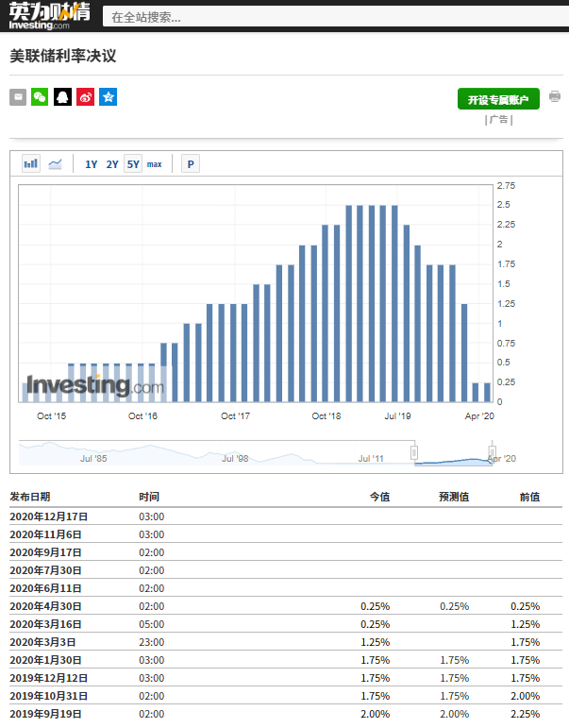Click the 2.25% previous value for 2019年9月19日
569x728 pixels.
point(526,714)
